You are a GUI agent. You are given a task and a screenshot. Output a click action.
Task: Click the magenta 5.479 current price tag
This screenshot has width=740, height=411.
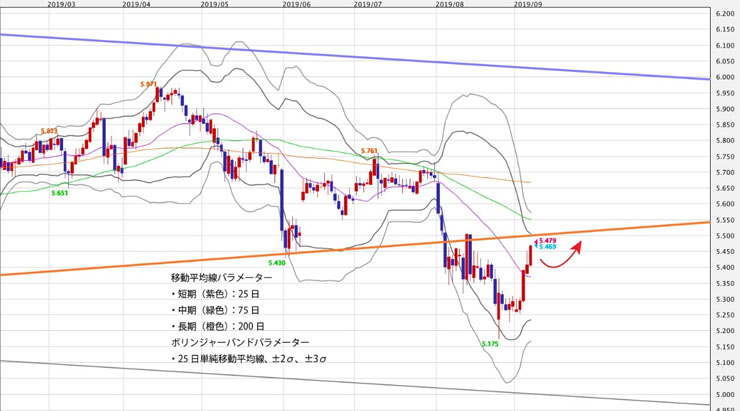[x=547, y=241]
